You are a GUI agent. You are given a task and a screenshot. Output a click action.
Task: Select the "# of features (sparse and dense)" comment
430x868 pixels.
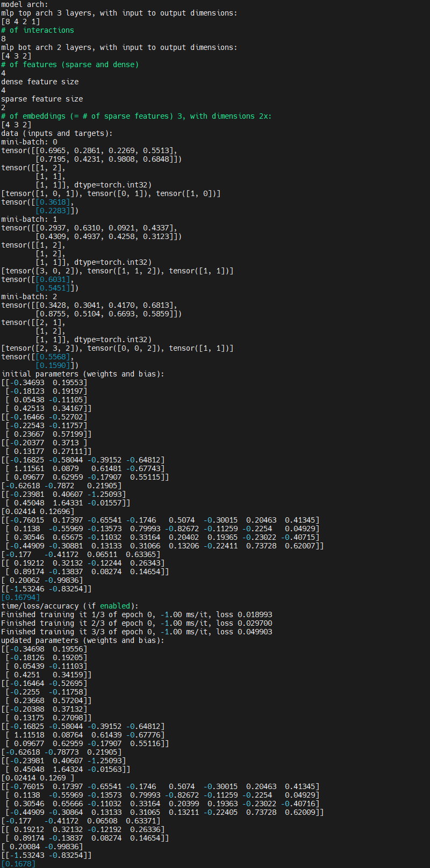[x=70, y=64]
